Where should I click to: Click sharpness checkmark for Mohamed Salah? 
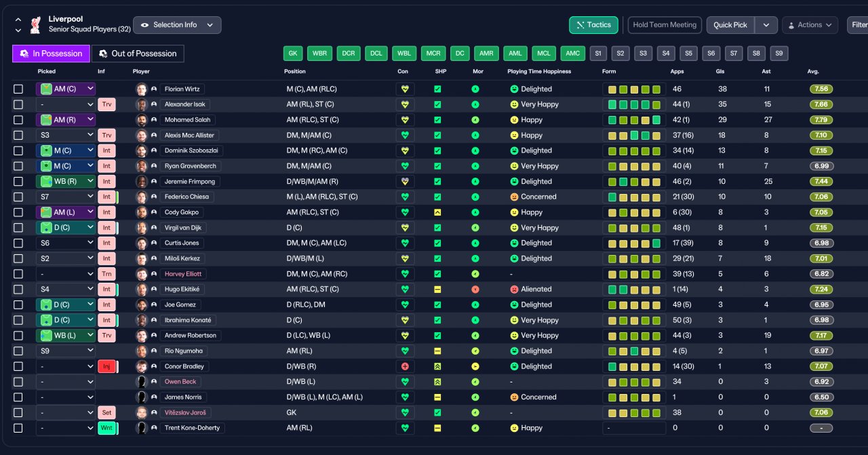(x=437, y=120)
